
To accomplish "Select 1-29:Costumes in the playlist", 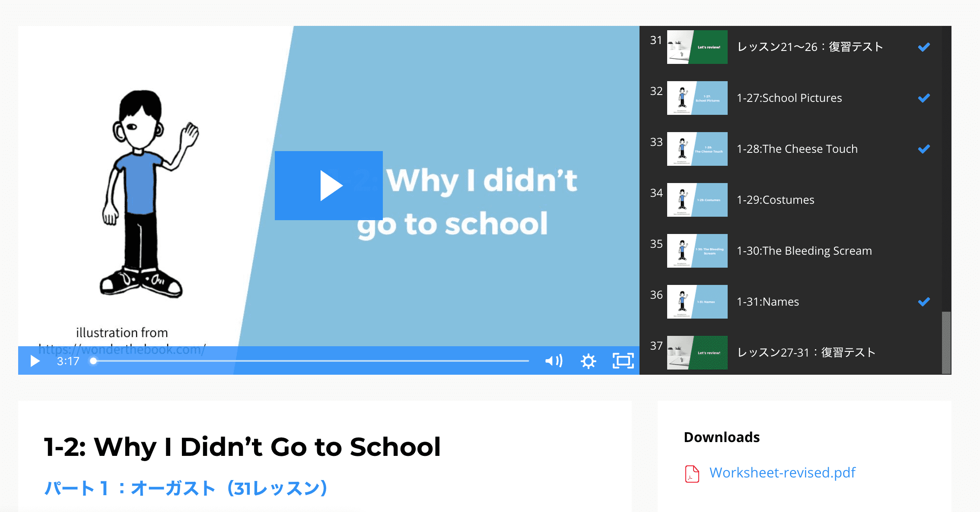I will coord(775,200).
